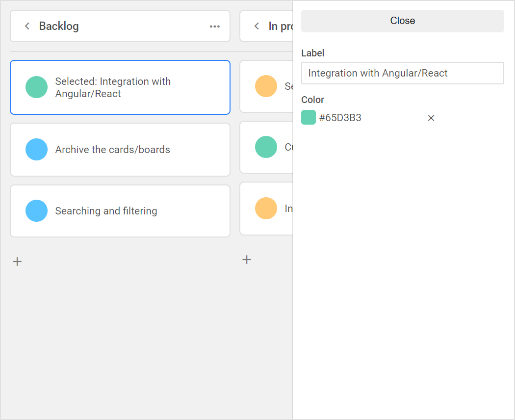This screenshot has height=420, width=515.
Task: Add new card under In progress column
Action: coord(247,260)
